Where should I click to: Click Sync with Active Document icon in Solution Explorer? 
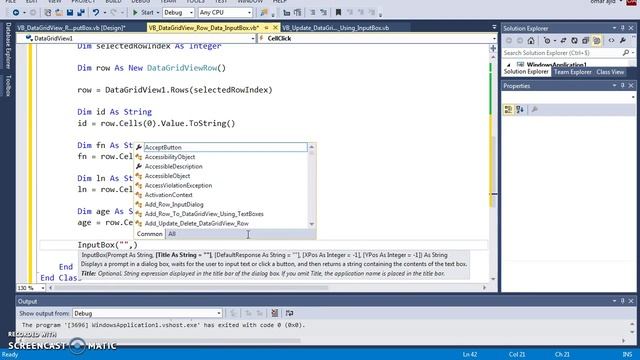[563, 40]
